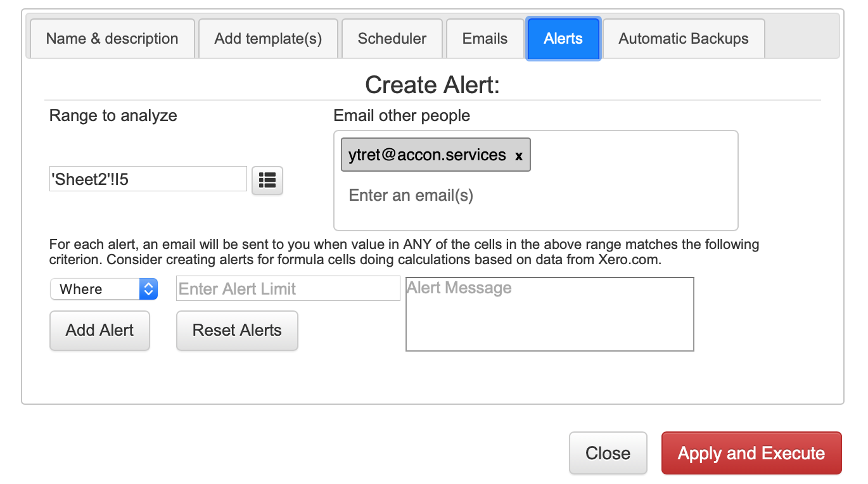This screenshot has height=484, width=868.
Task: Focus the Enter Alert Limit field
Action: tap(288, 289)
